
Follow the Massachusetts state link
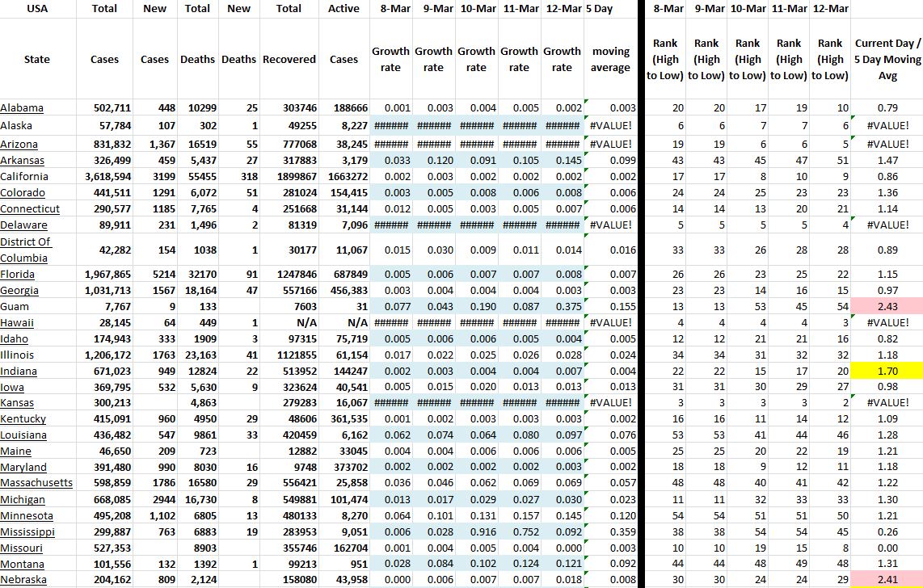[x=36, y=483]
